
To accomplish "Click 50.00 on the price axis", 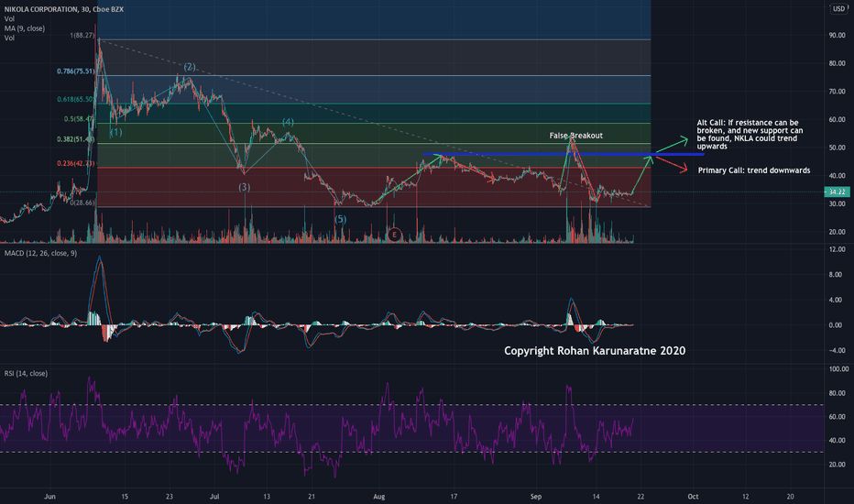I will pos(838,148).
